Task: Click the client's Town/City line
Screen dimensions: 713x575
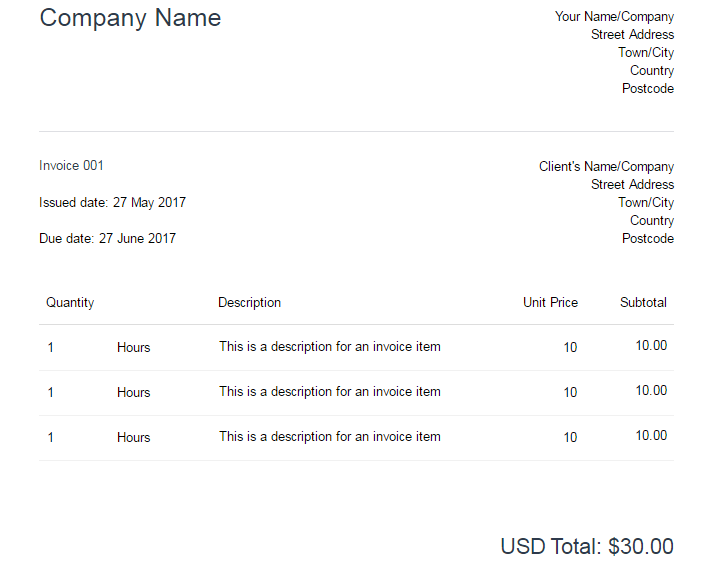Action: click(646, 203)
